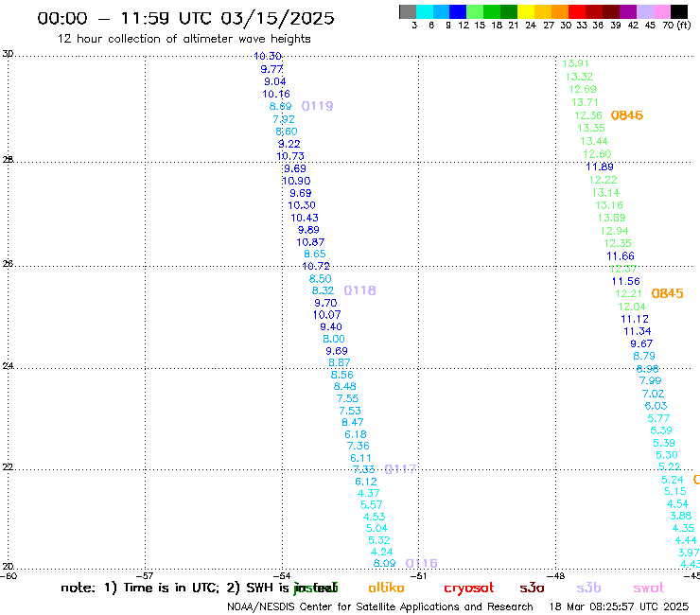Click the purple '0118' pass time label
700x615 pixels.
tap(359, 290)
